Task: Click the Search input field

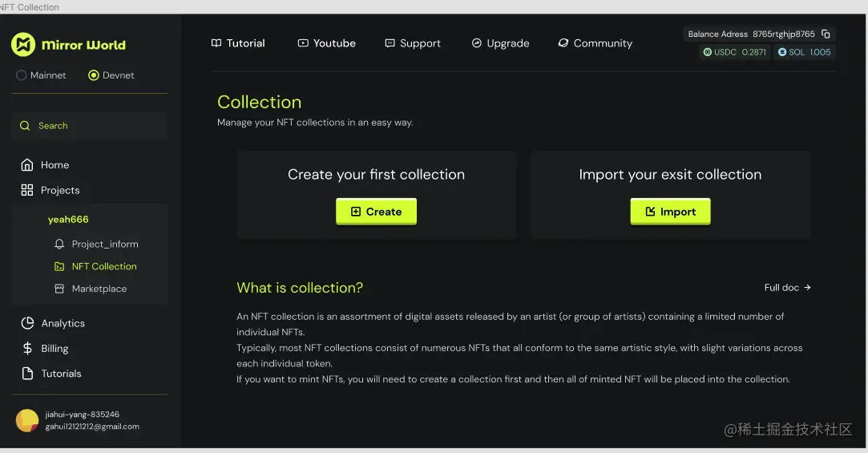Action: (89, 126)
